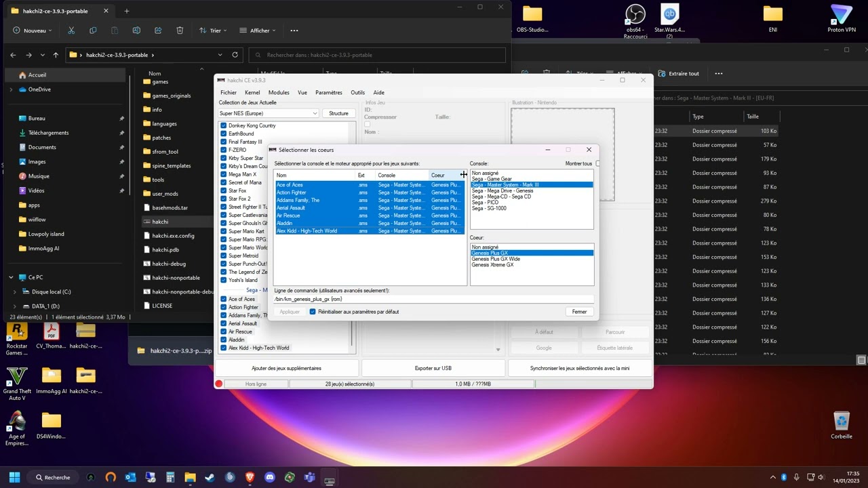Viewport: 868px width, 488px height.
Task: Launch Grand Theft Auto V shortcut
Action: pyautogui.click(x=17, y=383)
